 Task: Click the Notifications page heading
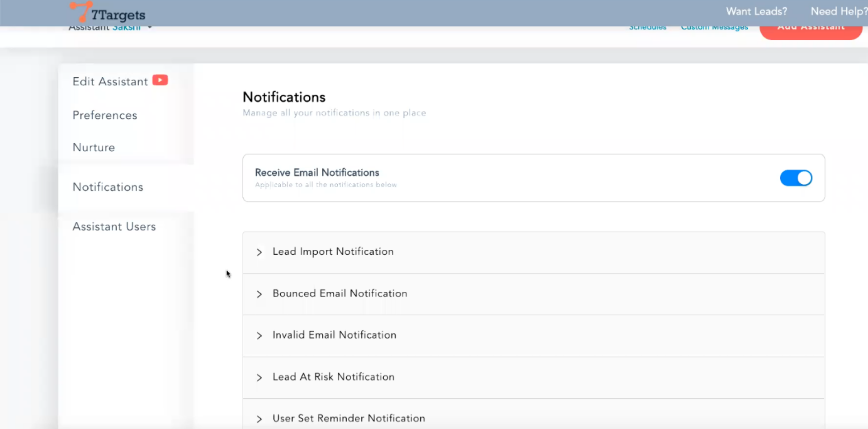click(x=284, y=97)
